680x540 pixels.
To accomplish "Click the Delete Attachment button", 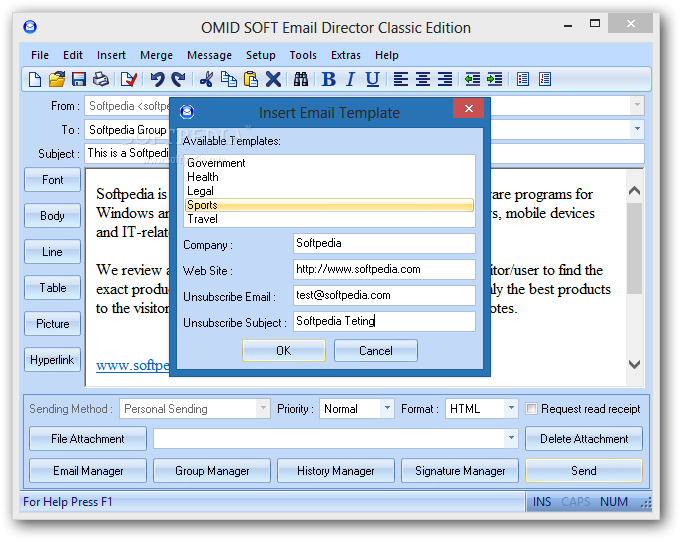I will click(584, 439).
